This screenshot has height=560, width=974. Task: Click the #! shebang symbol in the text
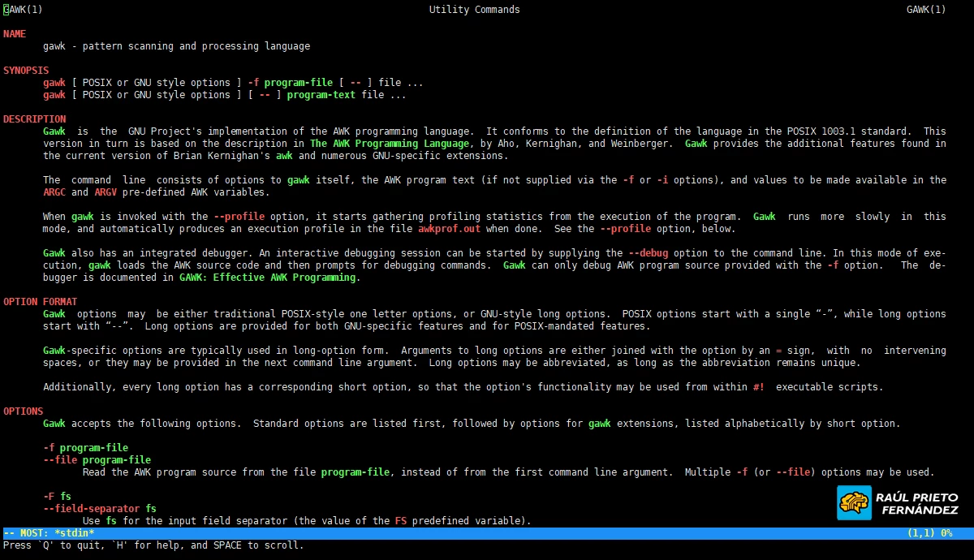pyautogui.click(x=758, y=387)
